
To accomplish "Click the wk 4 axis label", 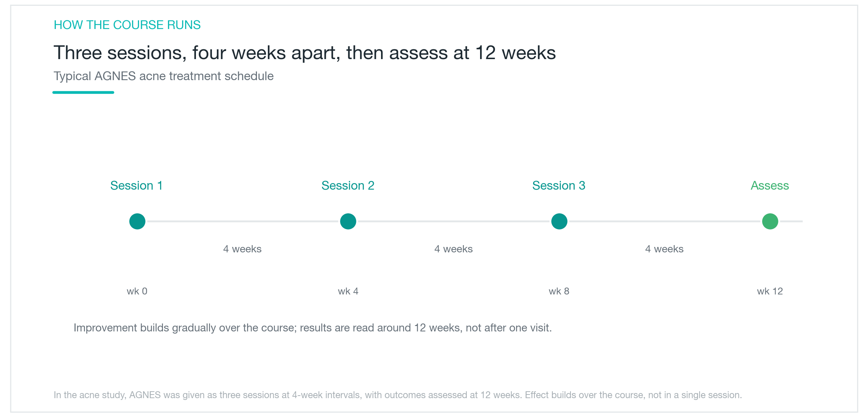I will (x=348, y=291).
